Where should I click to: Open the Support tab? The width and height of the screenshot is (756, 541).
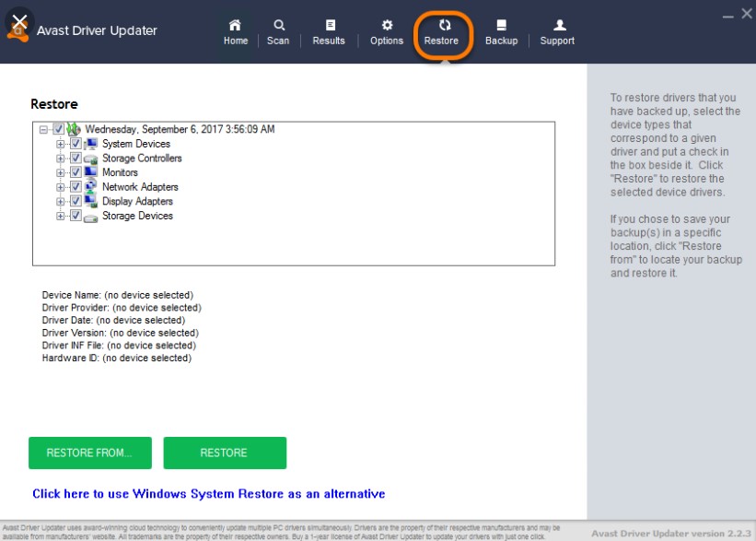[557, 32]
